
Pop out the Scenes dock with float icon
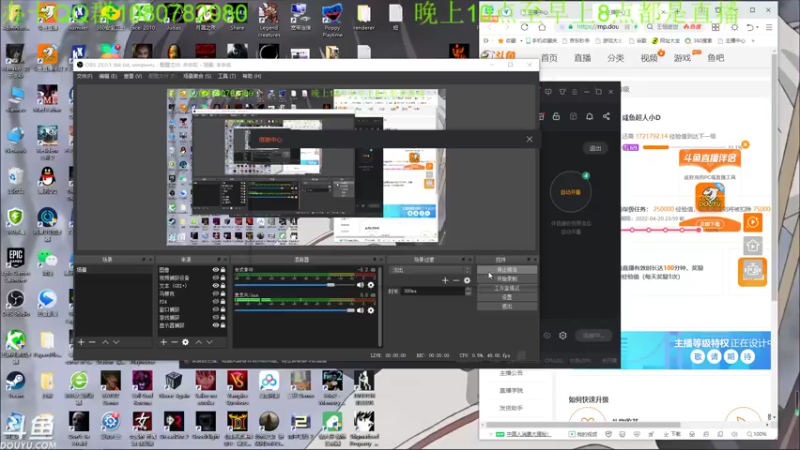click(x=144, y=260)
